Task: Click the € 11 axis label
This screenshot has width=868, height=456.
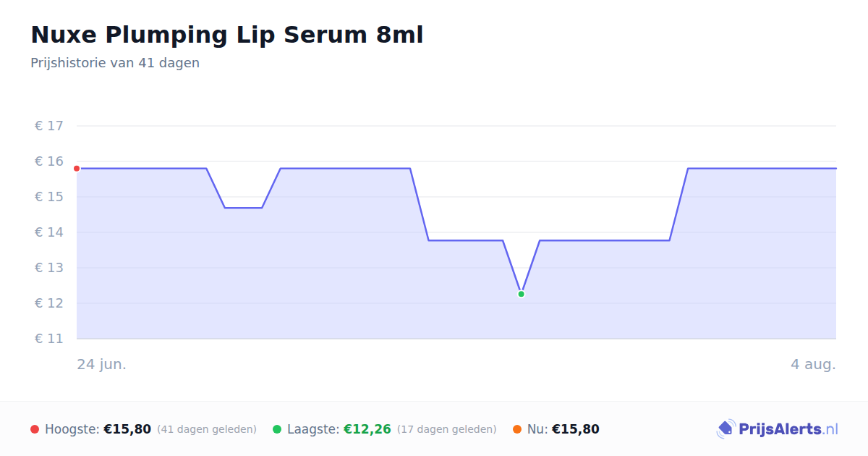Action: (49, 339)
